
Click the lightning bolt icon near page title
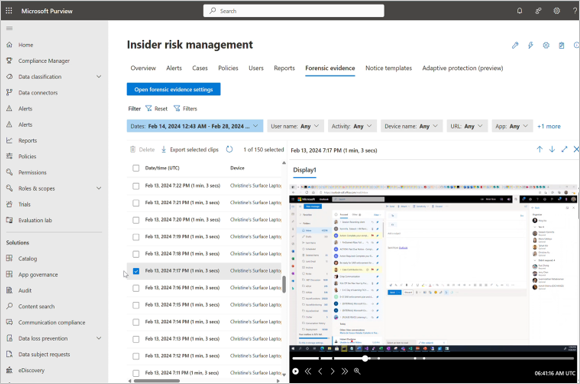tap(530, 45)
